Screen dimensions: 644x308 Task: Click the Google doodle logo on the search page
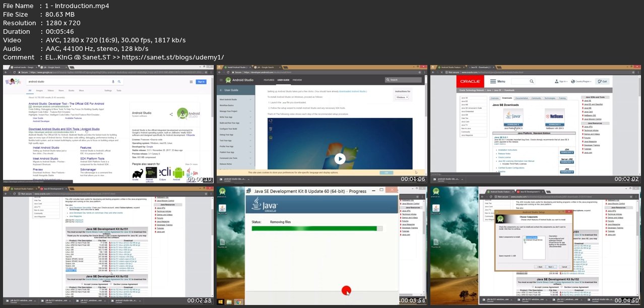tap(13, 81)
